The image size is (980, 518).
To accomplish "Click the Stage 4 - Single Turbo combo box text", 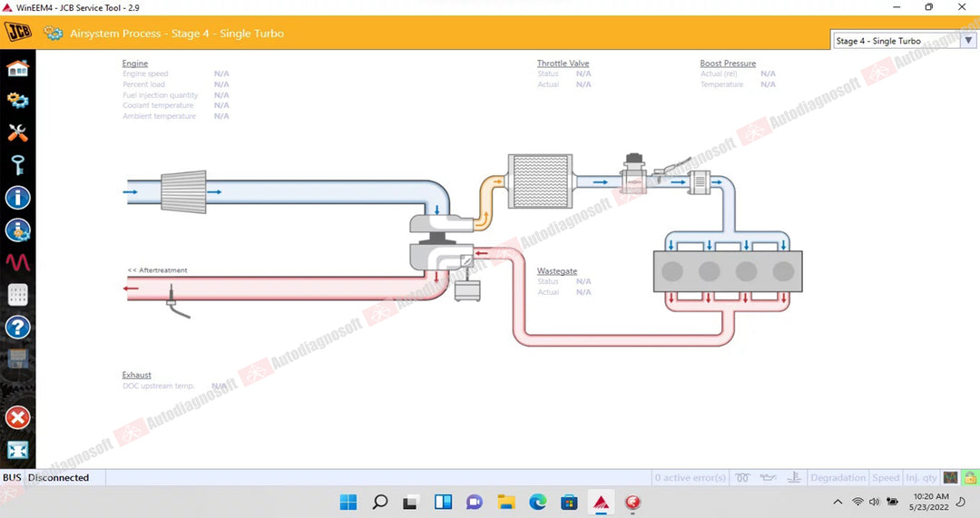I will point(878,41).
